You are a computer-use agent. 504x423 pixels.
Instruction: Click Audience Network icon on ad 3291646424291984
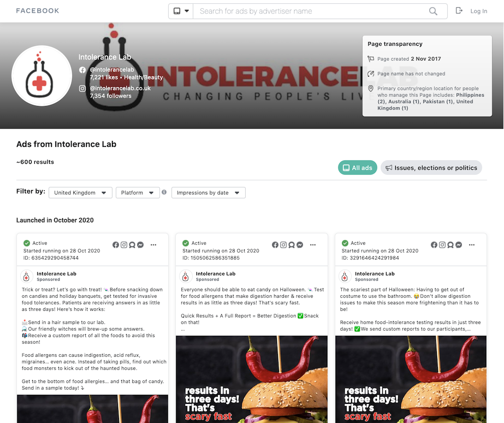coord(450,245)
